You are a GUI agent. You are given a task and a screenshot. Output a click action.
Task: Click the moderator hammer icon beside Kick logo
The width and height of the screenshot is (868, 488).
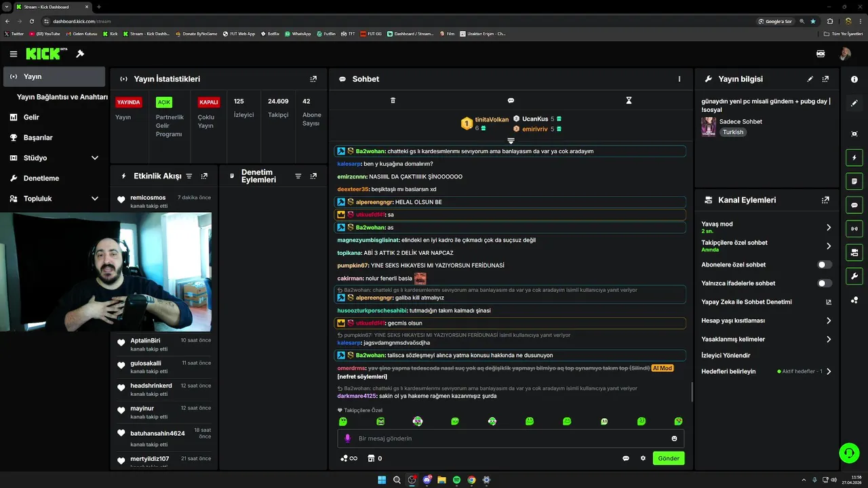(x=80, y=54)
